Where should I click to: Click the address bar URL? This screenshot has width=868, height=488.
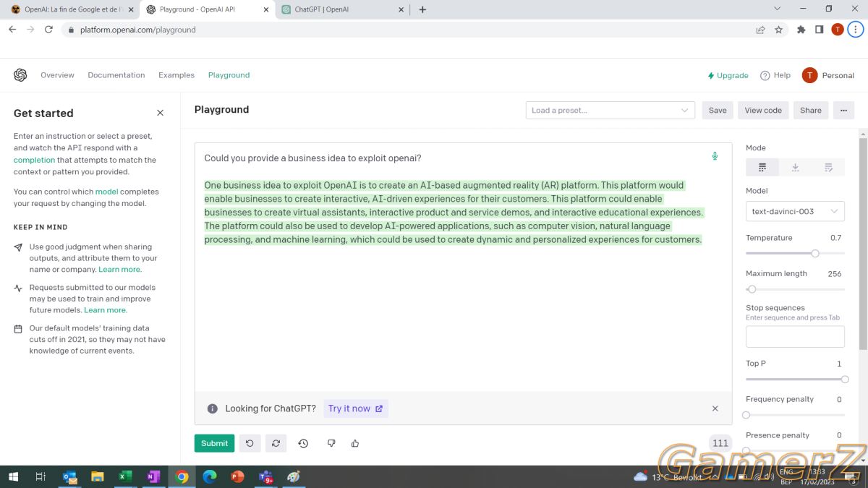(x=138, y=30)
